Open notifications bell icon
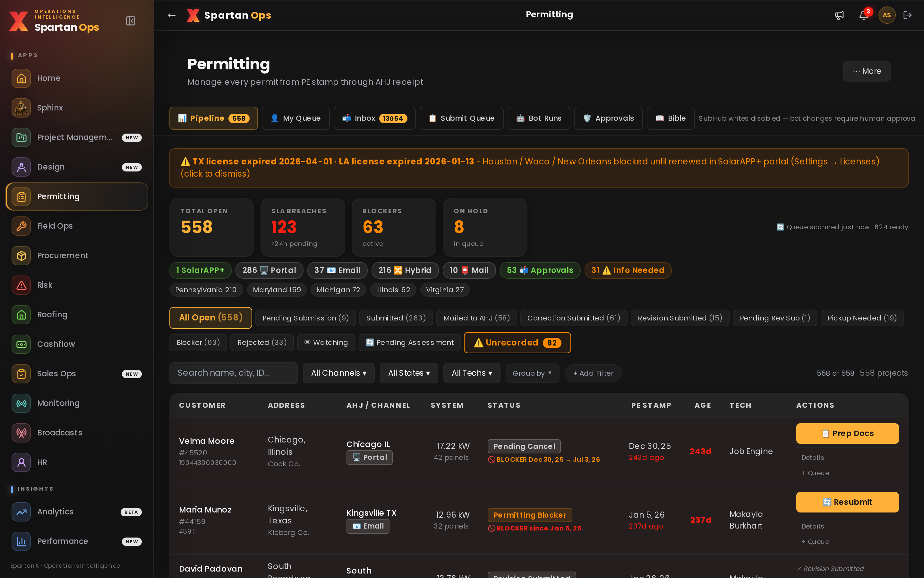924x578 pixels. (x=863, y=15)
